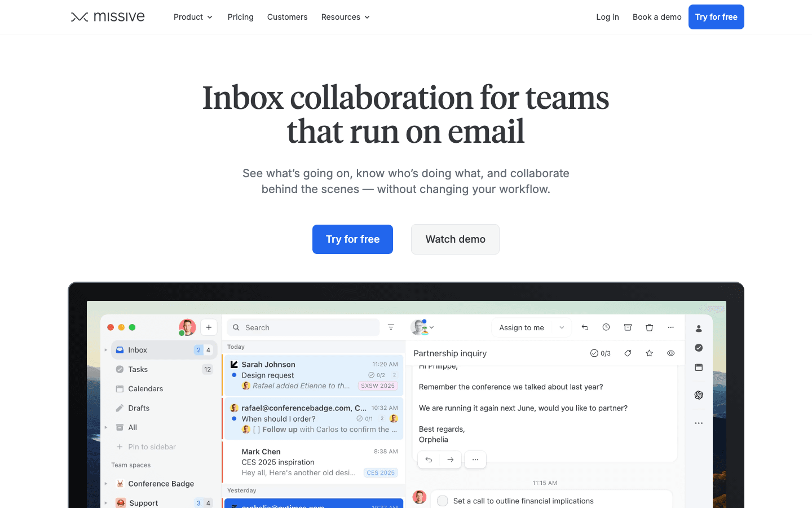Open the OpenAI integration icon in sidebar
This screenshot has height=508, width=812.
click(x=699, y=395)
